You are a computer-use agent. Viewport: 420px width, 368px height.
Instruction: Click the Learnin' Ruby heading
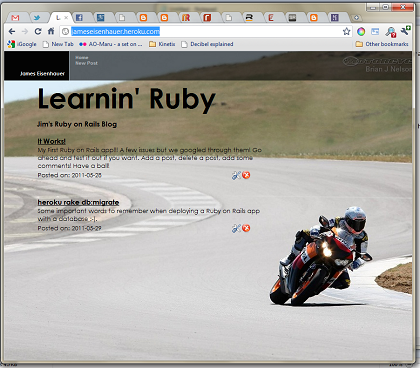127,99
